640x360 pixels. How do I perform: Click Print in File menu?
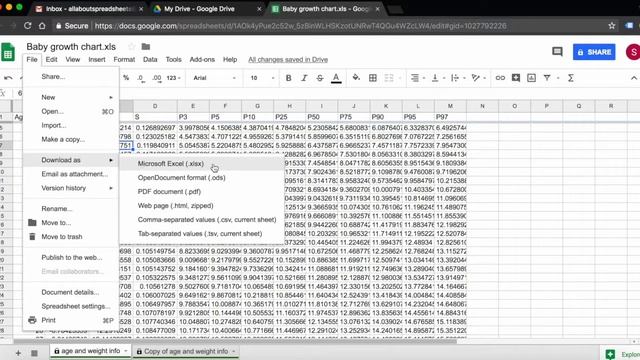tap(71, 320)
